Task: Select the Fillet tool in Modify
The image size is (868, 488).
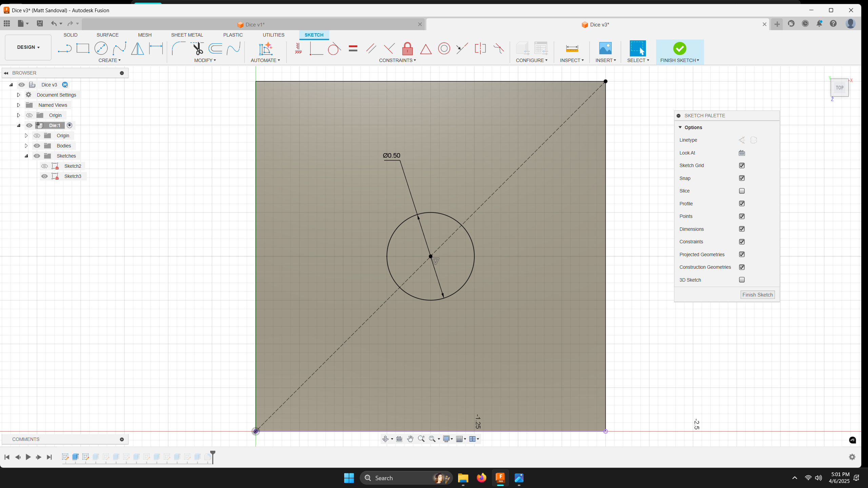Action: (178, 48)
